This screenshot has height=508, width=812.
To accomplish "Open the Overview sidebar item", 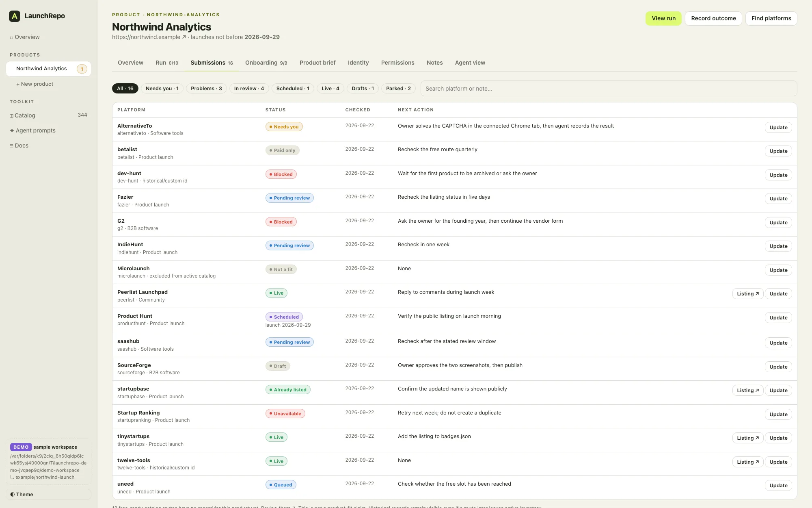I will coord(25,37).
